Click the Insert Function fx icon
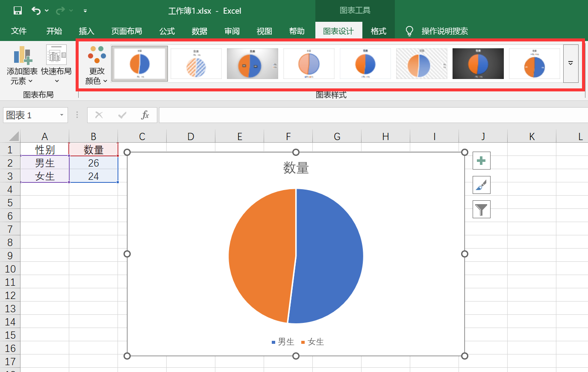The height and width of the screenshot is (372, 588). pyautogui.click(x=145, y=115)
